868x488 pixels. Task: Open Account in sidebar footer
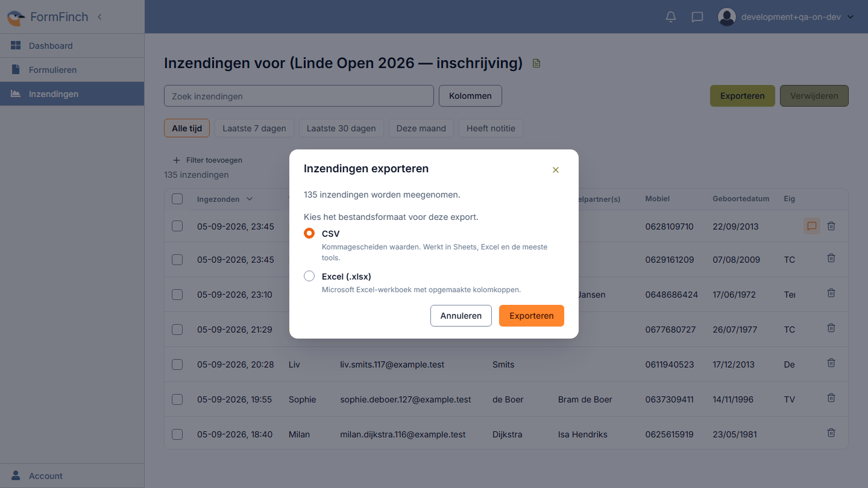point(72,476)
